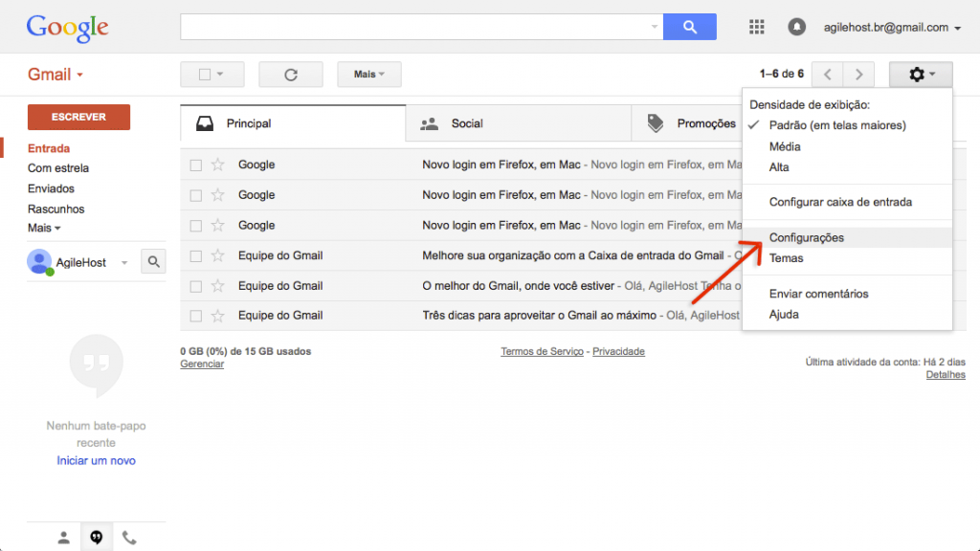The image size is (980, 551).
Task: Switch to the Principal tab
Action: click(293, 123)
